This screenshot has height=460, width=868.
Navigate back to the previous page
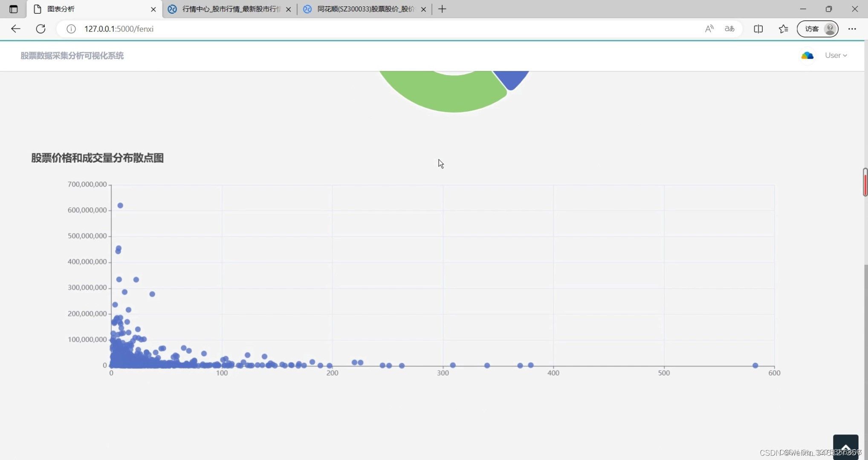click(15, 29)
